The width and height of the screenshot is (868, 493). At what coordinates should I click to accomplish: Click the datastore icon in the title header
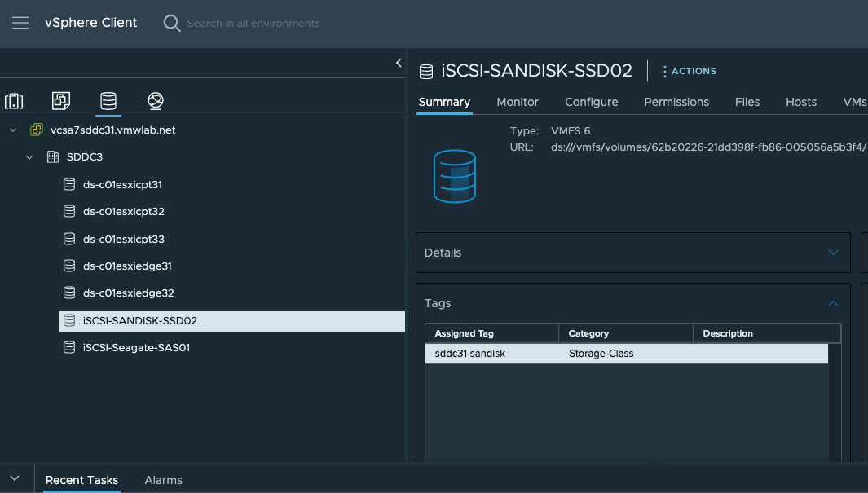pyautogui.click(x=426, y=72)
